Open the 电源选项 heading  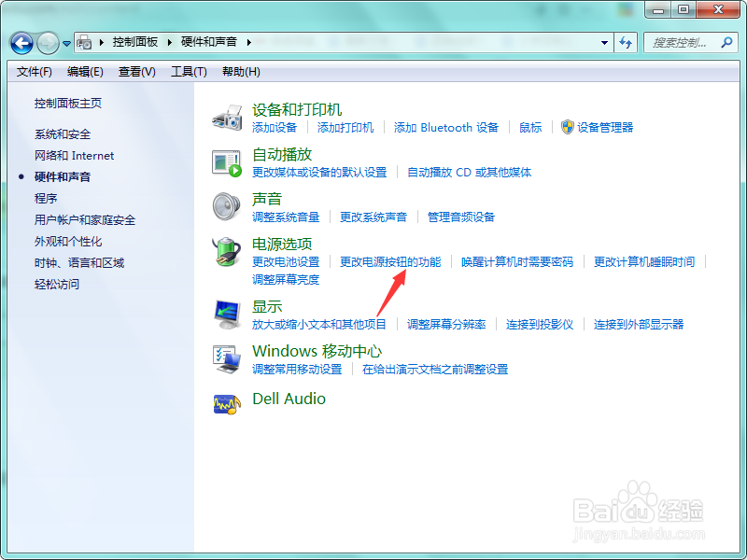pos(282,245)
